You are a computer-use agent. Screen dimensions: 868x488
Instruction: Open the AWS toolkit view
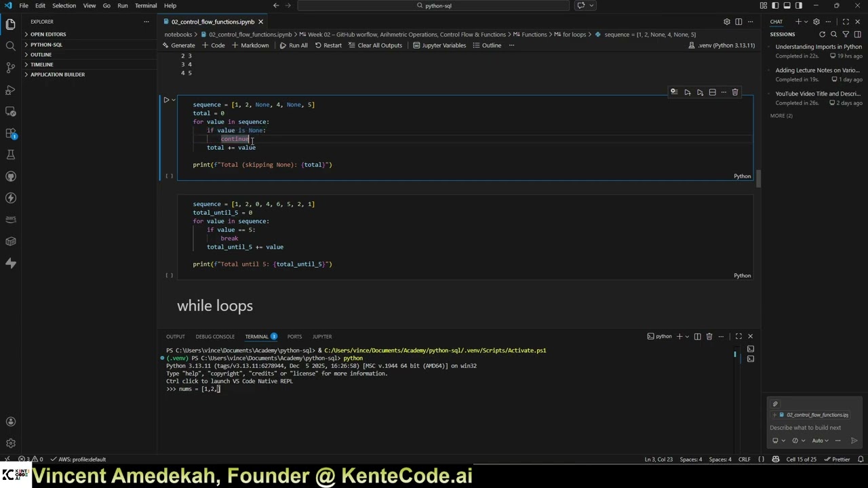[10, 219]
